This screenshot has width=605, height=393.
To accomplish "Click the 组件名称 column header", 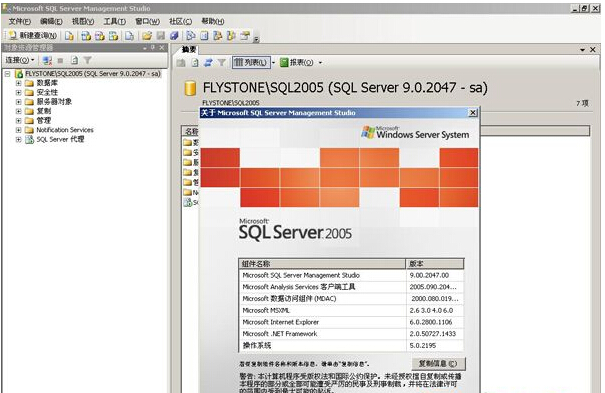I will pyautogui.click(x=322, y=264).
